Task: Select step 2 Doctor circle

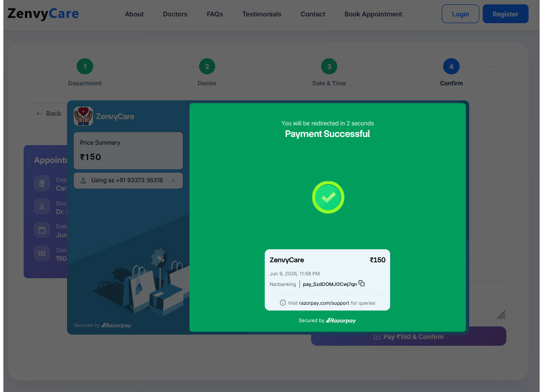Action: pyautogui.click(x=207, y=67)
